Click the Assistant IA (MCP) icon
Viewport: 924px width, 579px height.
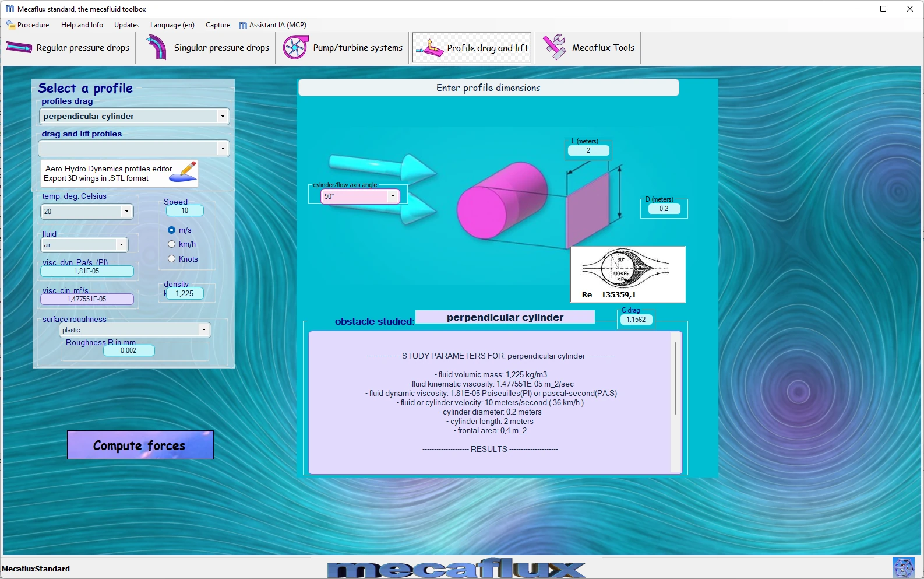[243, 25]
